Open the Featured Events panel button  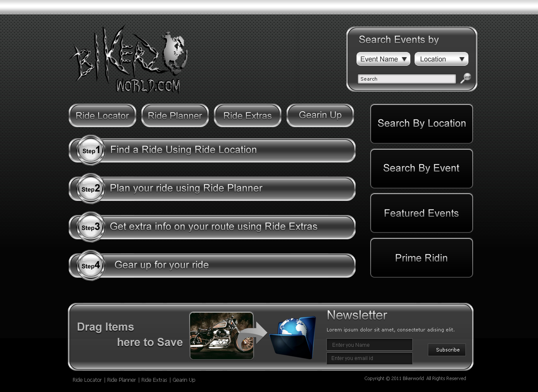coord(421,213)
